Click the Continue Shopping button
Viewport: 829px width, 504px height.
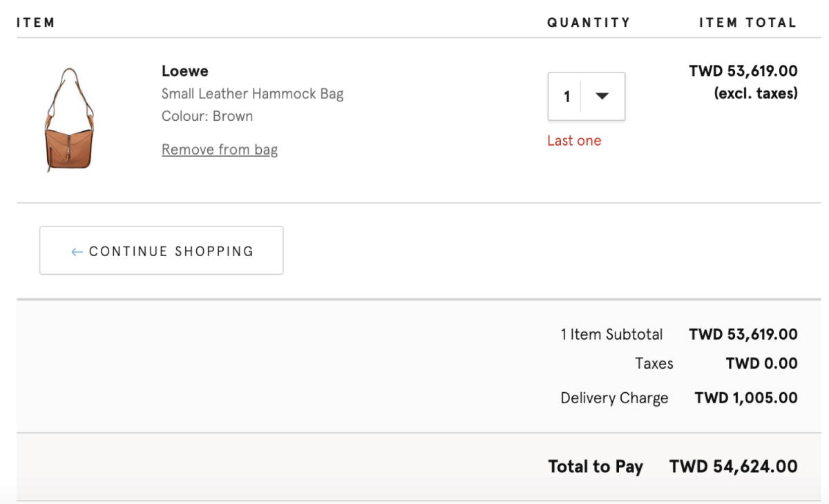coord(161,251)
